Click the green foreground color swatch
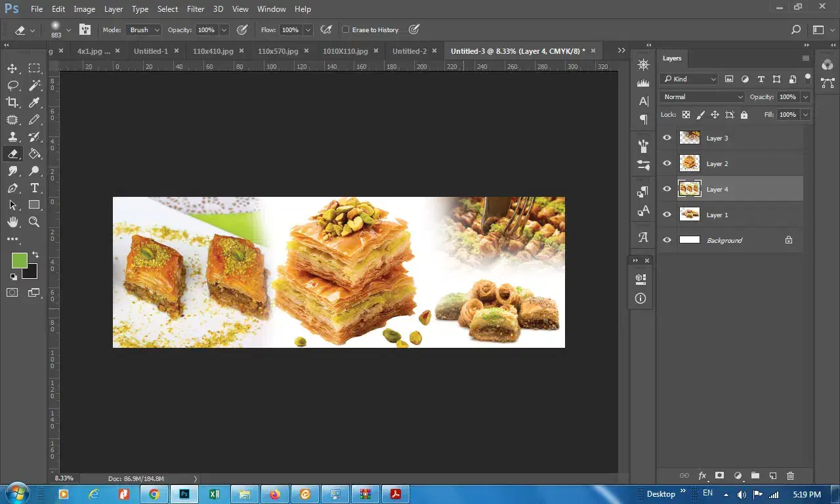 tap(19, 261)
